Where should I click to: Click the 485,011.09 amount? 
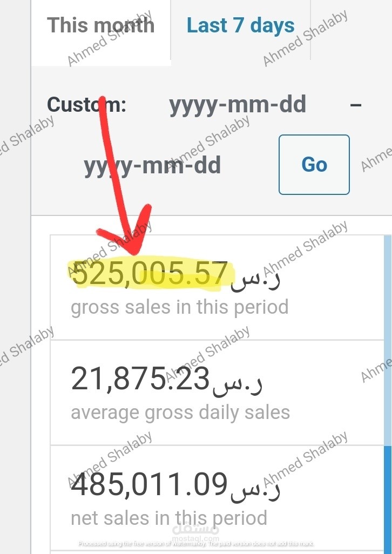150,485
